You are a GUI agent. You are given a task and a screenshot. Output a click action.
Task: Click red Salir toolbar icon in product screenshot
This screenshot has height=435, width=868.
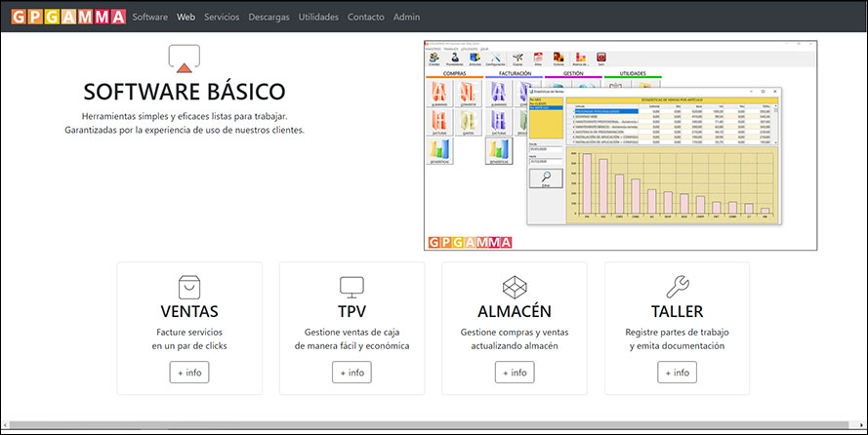coord(601,59)
